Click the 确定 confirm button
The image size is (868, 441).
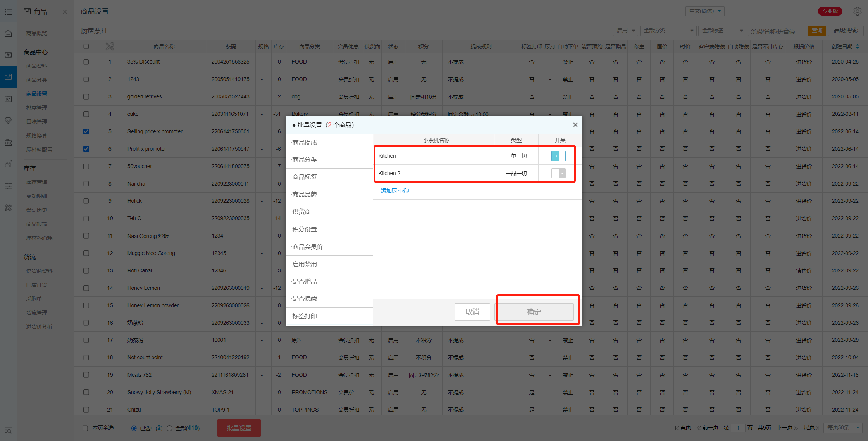[x=534, y=312]
